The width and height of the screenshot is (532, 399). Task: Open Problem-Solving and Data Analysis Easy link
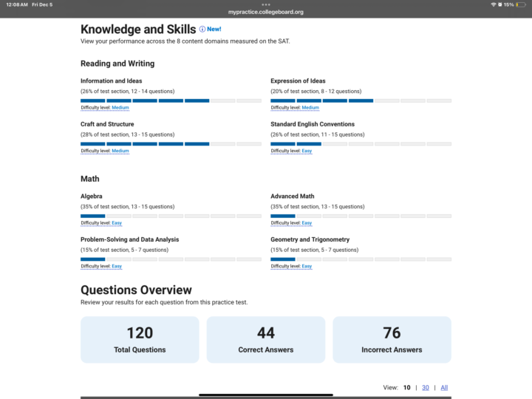click(117, 266)
